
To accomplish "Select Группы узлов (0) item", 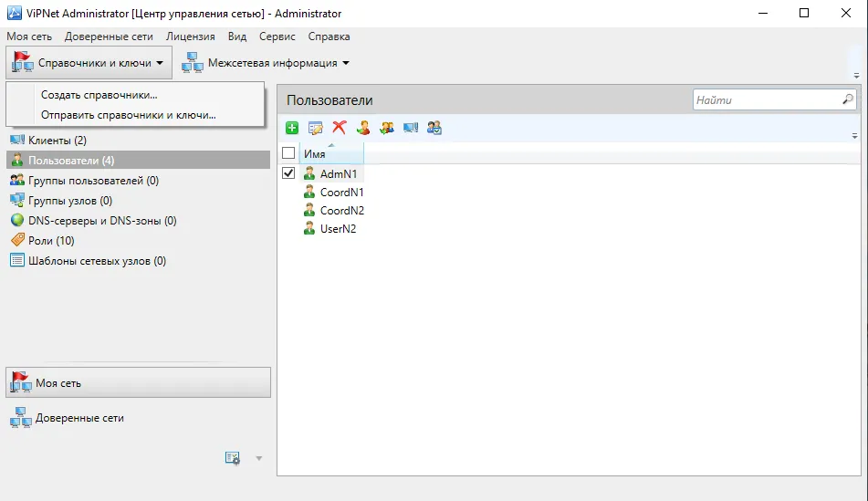I will 139,201.
